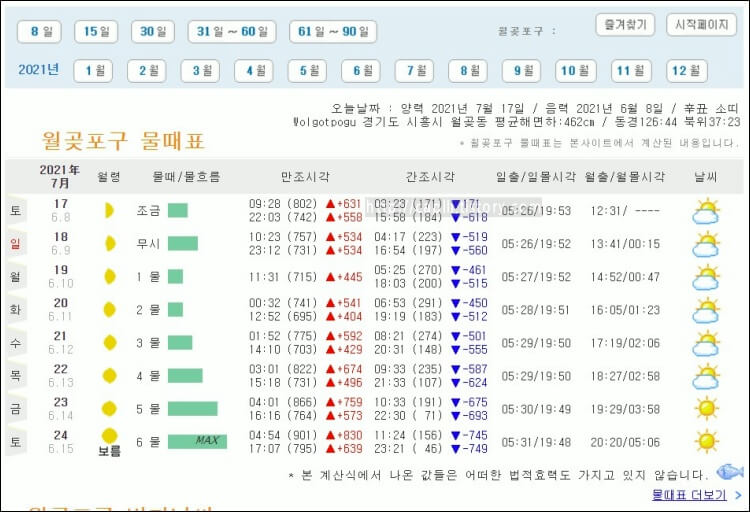Viewport: 750px width, 512px height.
Task: Click the weather icon for July 19
Action: point(706,278)
